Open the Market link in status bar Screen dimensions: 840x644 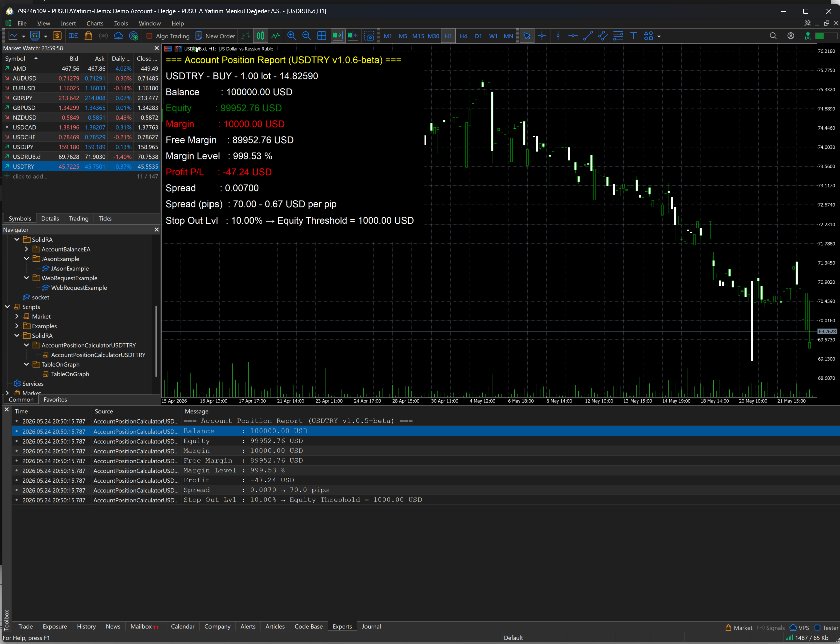tap(739, 628)
